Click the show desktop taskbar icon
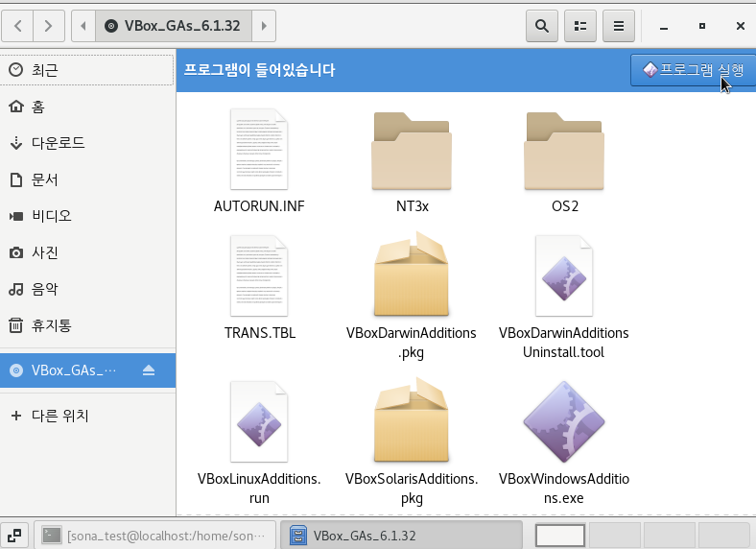Image resolution: width=756 pixels, height=549 pixels. [14, 536]
